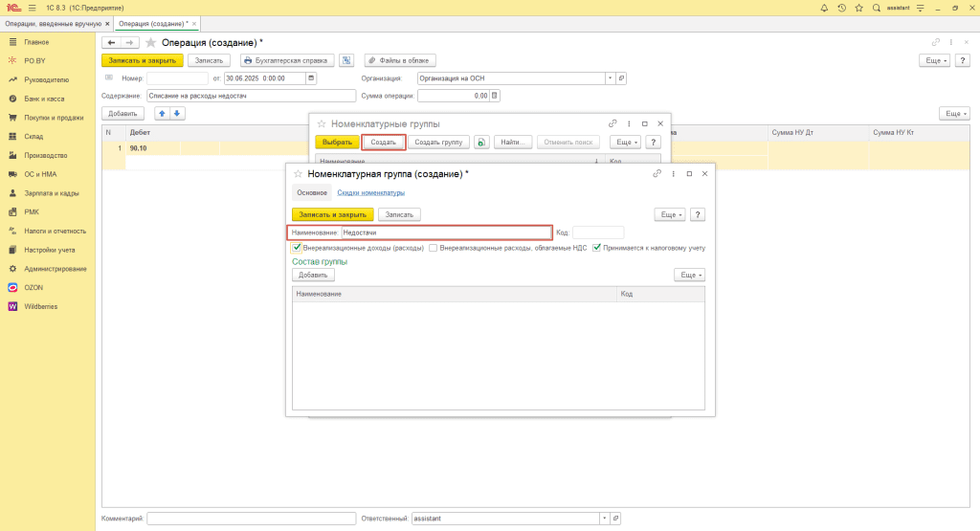Star the Операция (создание) document

click(x=150, y=42)
